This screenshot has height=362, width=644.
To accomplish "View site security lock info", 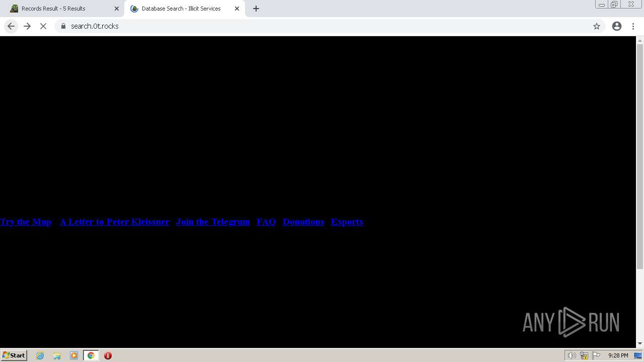I will tap(63, 26).
